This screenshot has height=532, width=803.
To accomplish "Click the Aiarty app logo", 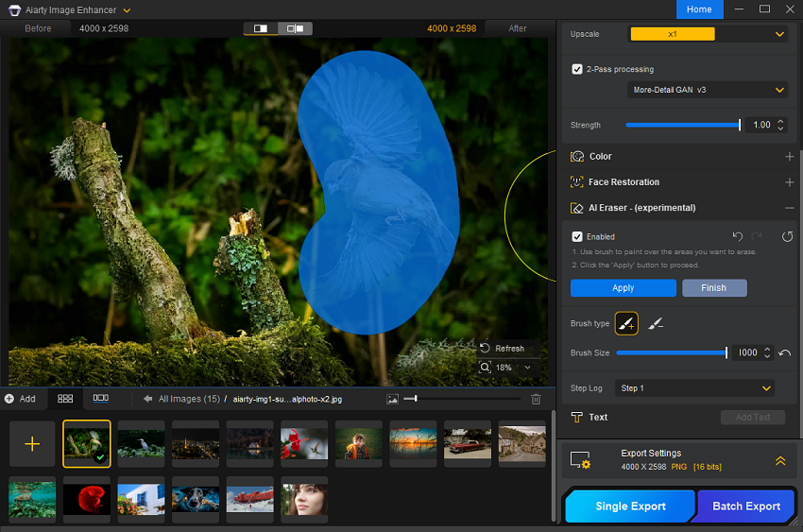I will click(x=15, y=9).
